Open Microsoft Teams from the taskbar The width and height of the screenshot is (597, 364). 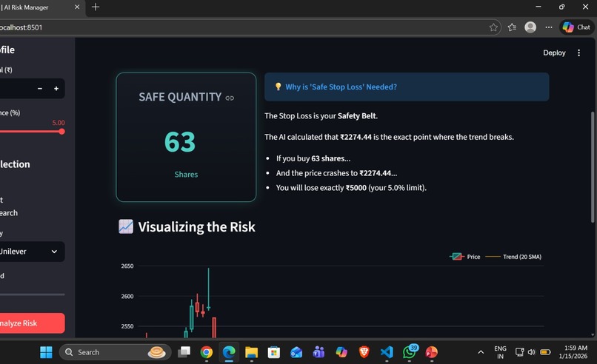pyautogui.click(x=318, y=352)
